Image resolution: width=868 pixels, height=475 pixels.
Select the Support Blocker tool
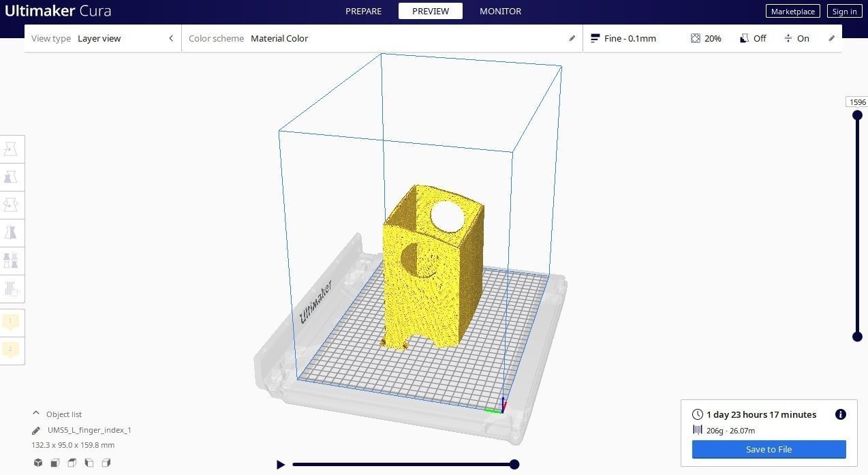point(11,289)
